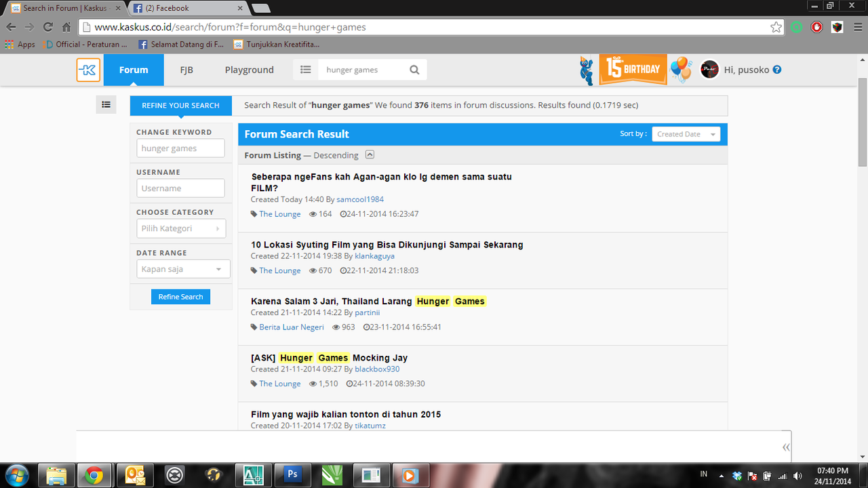Open a new browser tab
The height and width of the screenshot is (488, 868).
click(260, 8)
